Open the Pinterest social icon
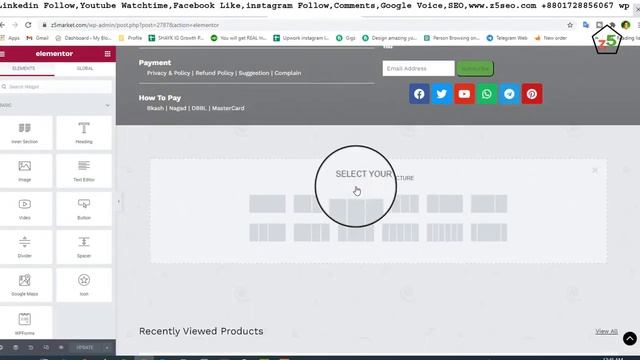The width and height of the screenshot is (640, 360). coord(532,94)
